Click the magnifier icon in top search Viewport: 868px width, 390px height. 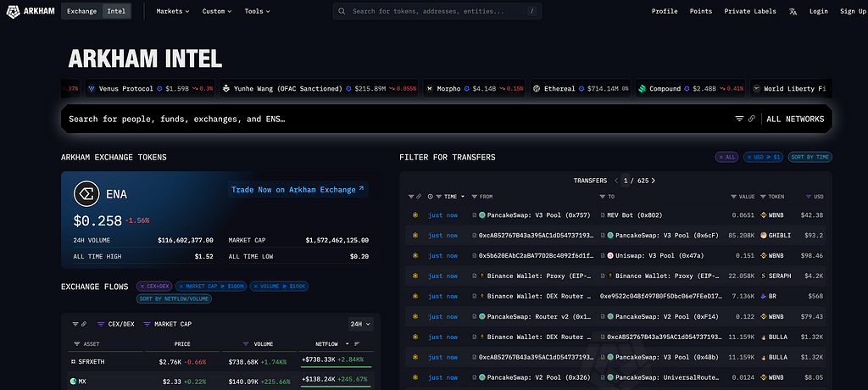pyautogui.click(x=342, y=11)
